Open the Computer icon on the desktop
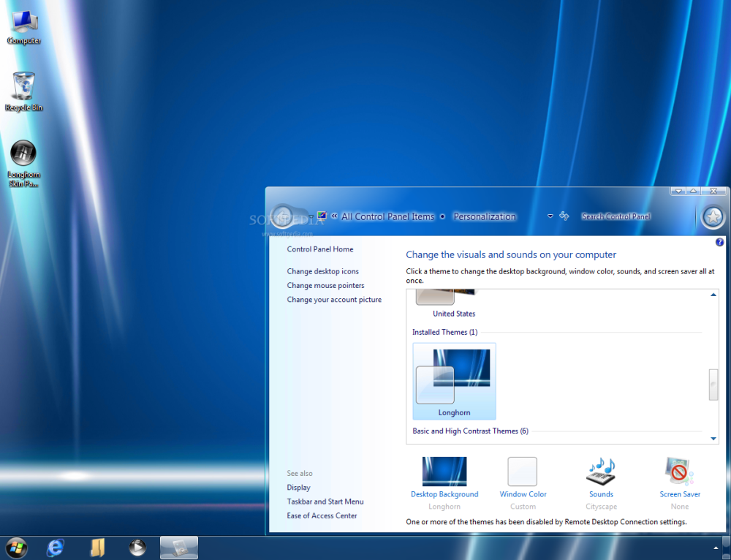Image resolution: width=731 pixels, height=560 pixels. 23,22
